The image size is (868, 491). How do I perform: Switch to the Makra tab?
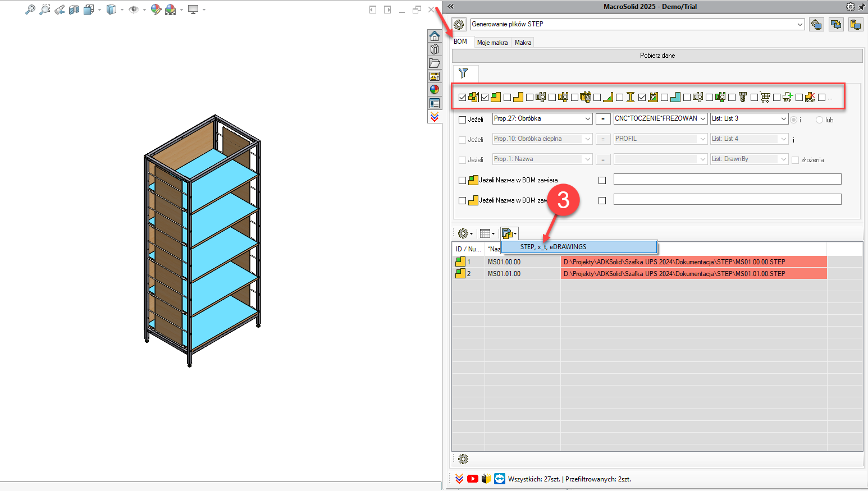pyautogui.click(x=523, y=43)
